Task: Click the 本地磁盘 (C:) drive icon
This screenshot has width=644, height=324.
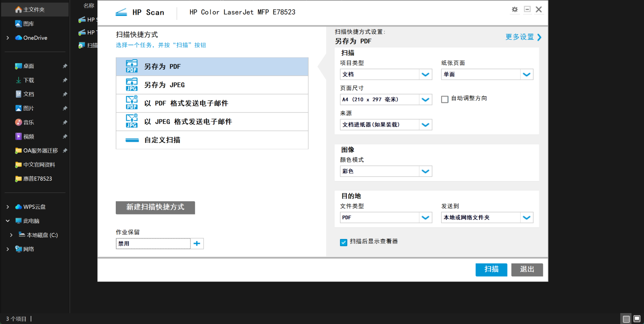Action: pos(22,235)
